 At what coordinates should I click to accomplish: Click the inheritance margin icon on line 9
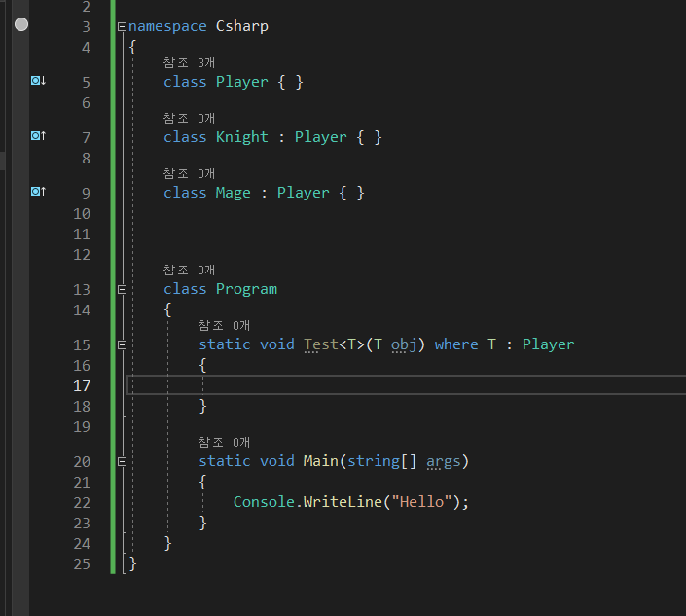pos(38,191)
